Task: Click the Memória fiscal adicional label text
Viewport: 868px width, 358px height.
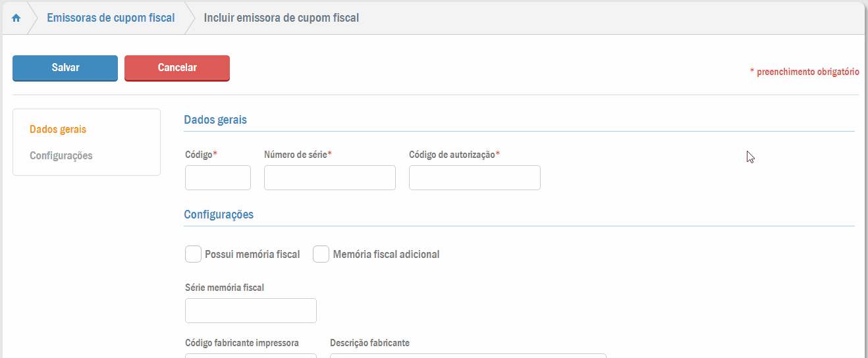Action: click(386, 254)
